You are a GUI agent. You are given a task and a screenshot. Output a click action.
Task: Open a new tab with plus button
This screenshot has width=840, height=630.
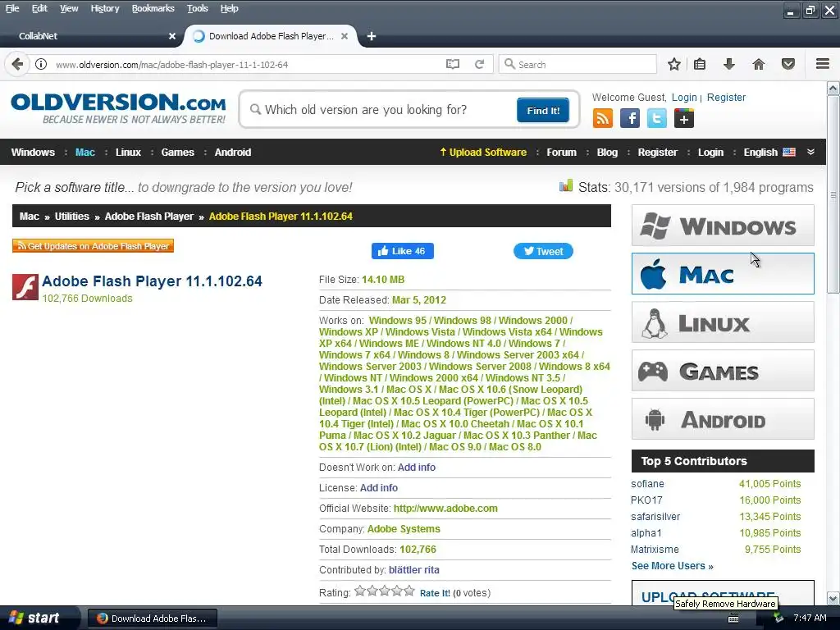(x=372, y=36)
